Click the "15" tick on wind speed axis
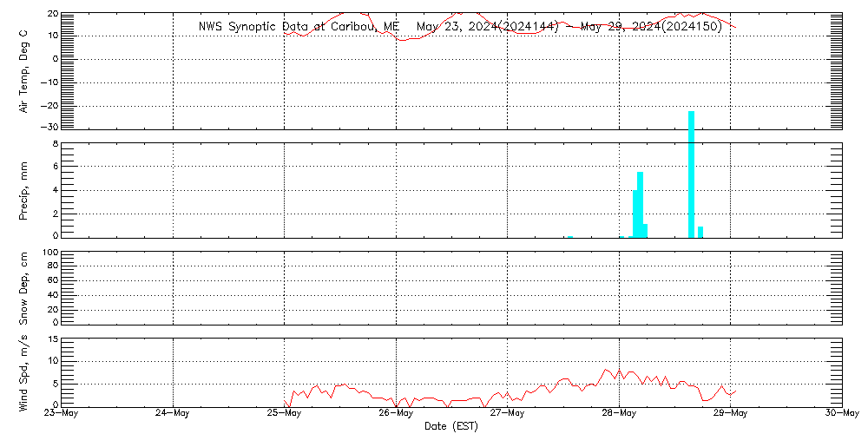The image size is (868, 434). click(x=53, y=339)
